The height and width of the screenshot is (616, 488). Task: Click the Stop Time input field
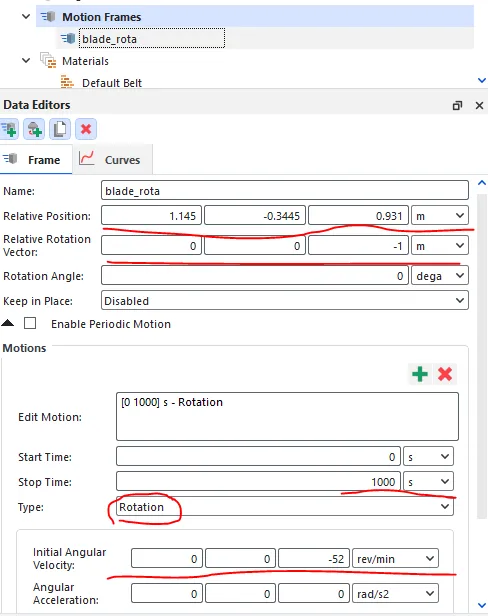pos(258,481)
